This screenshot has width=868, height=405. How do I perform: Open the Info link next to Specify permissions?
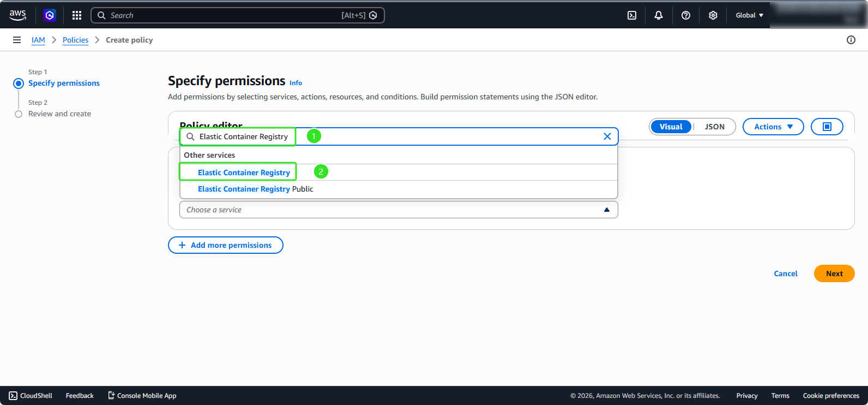[x=296, y=83]
